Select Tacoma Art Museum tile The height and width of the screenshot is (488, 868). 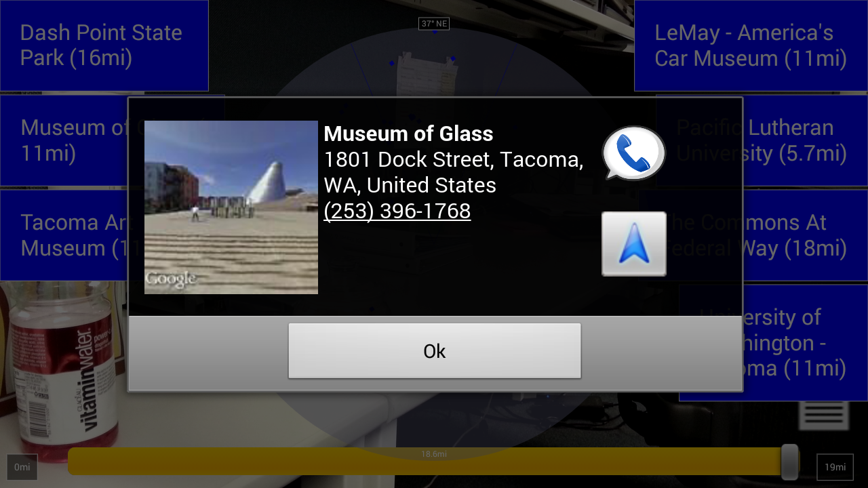64,235
